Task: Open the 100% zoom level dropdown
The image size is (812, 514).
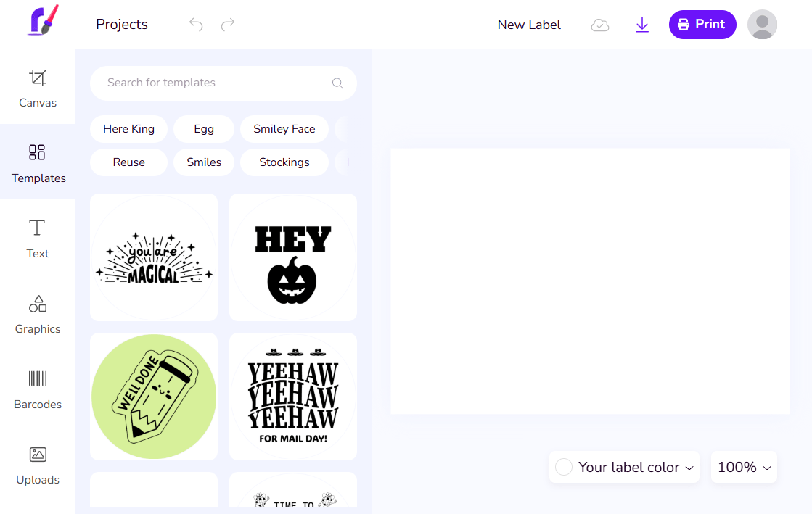Action: [744, 468]
